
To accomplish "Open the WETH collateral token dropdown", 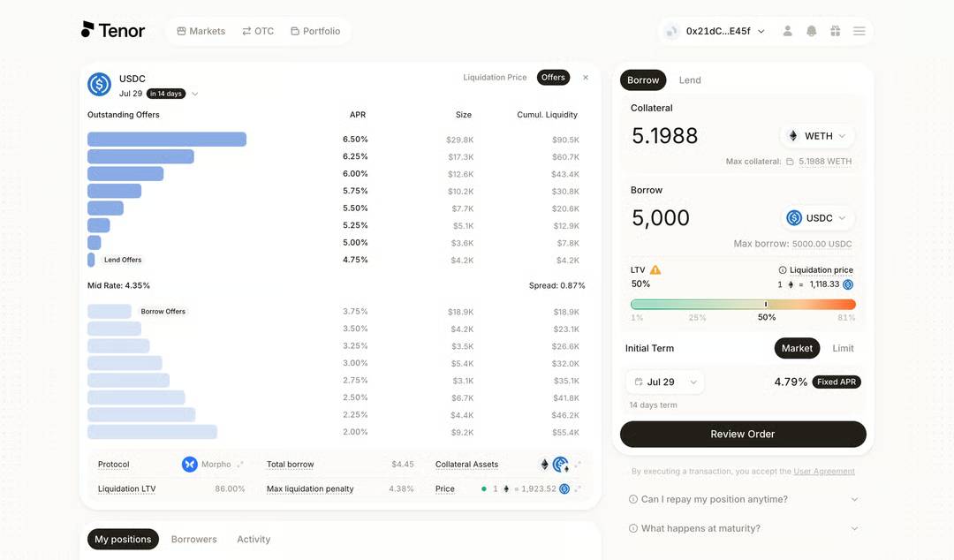I will pyautogui.click(x=817, y=136).
